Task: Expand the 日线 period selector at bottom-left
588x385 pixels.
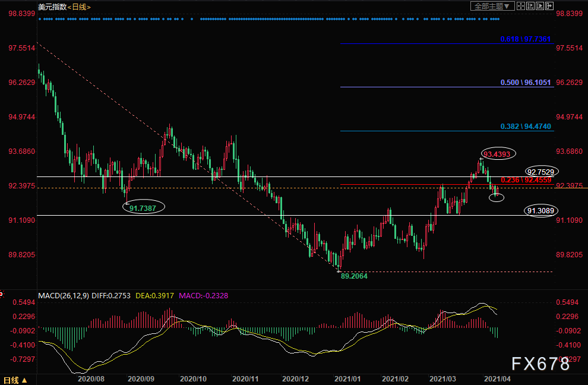Action: coord(13,380)
